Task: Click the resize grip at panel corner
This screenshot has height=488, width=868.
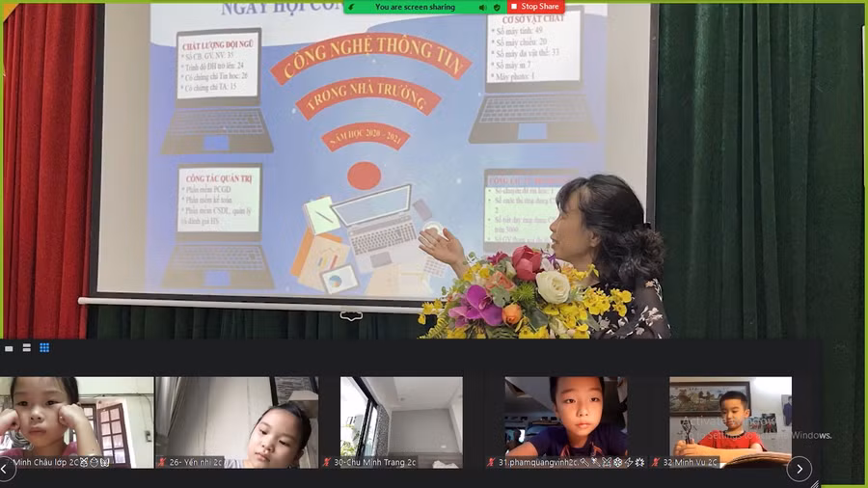Action: click(815, 483)
